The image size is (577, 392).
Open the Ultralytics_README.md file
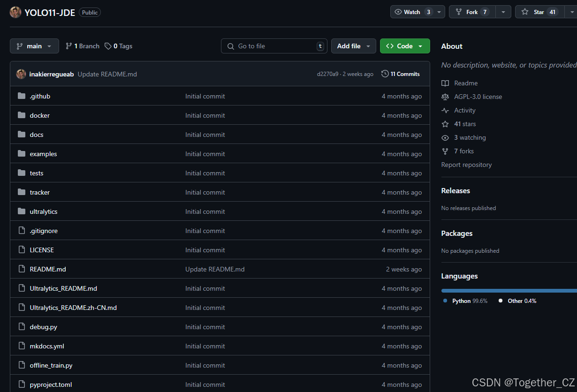pos(63,288)
